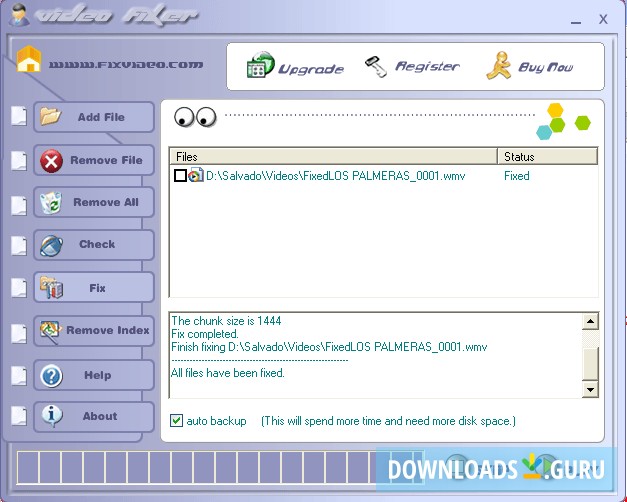Click the 'Finish fixing' log line
627x502 pixels.
pyautogui.click(x=329, y=347)
